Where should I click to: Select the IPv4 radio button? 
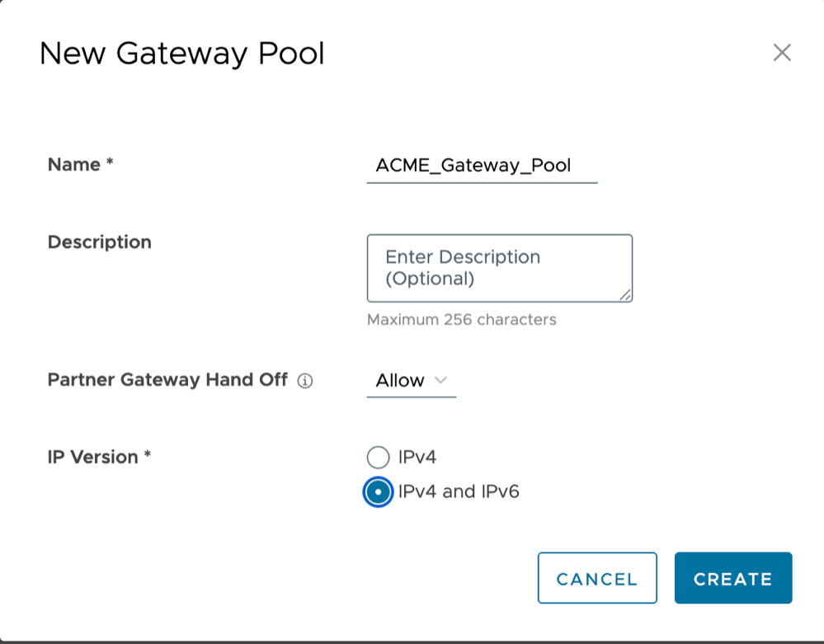click(378, 457)
